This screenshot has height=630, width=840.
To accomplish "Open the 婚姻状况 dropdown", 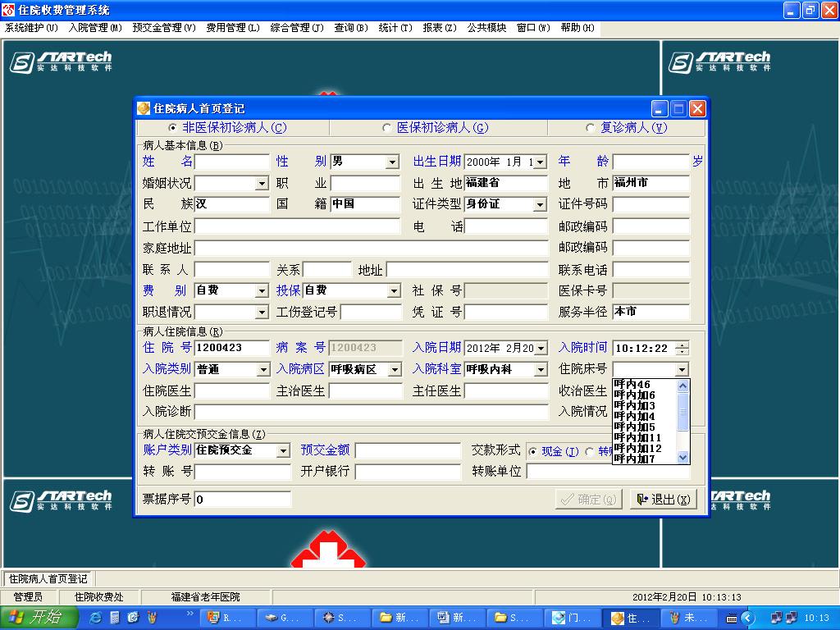I will point(262,184).
